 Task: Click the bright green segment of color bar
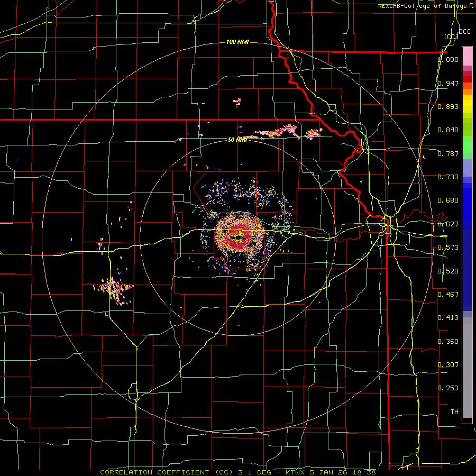click(467, 144)
